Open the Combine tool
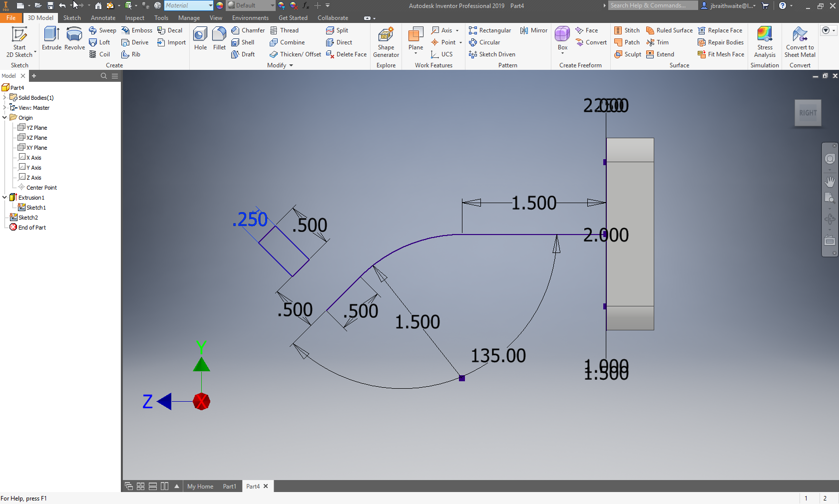Screen dimensions: 839x504 click(x=287, y=42)
